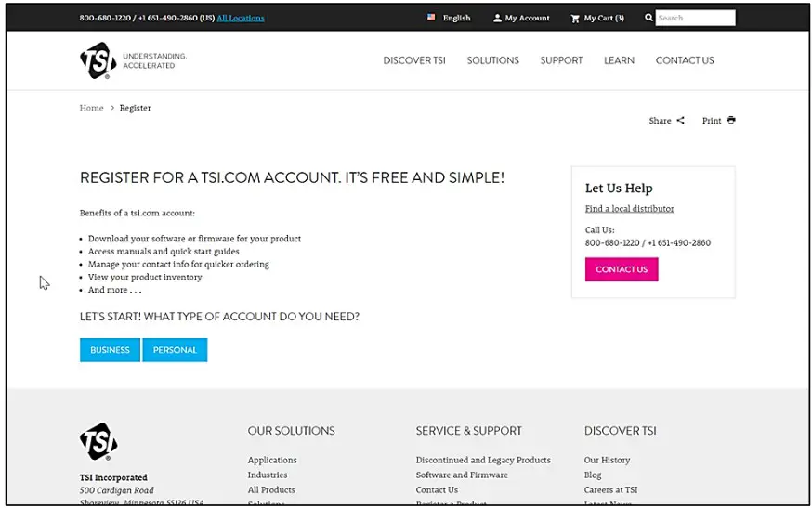
Task: Open the Learn menu
Action: point(619,60)
